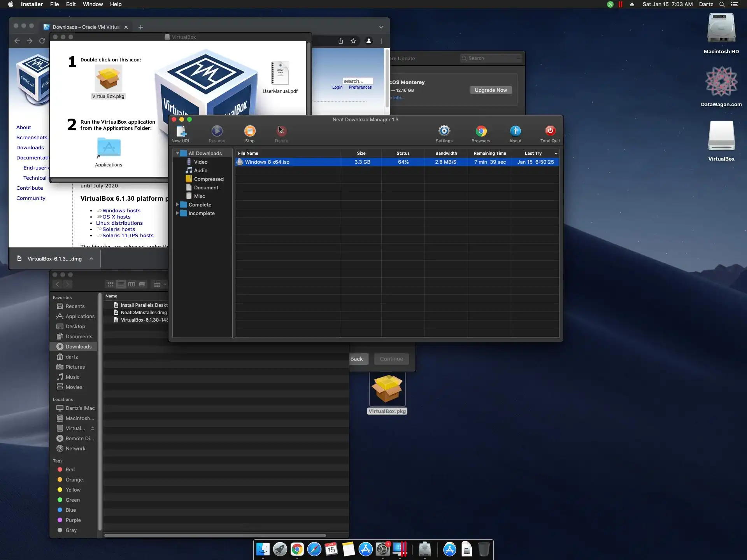This screenshot has height=560, width=747.
Task: Open the Browsers integration icon
Action: 481,131
